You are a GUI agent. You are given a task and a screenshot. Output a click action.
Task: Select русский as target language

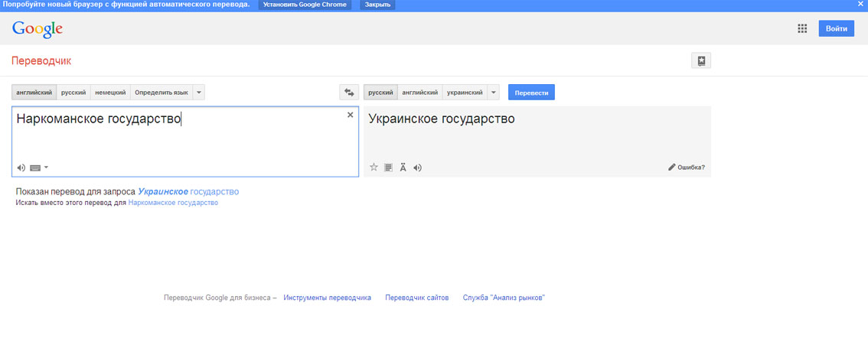point(380,93)
